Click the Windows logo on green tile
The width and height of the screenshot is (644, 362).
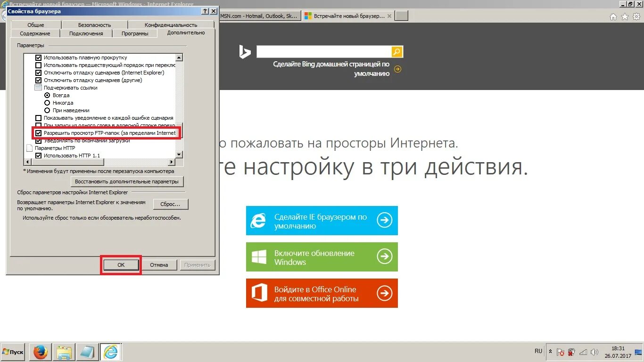click(259, 257)
